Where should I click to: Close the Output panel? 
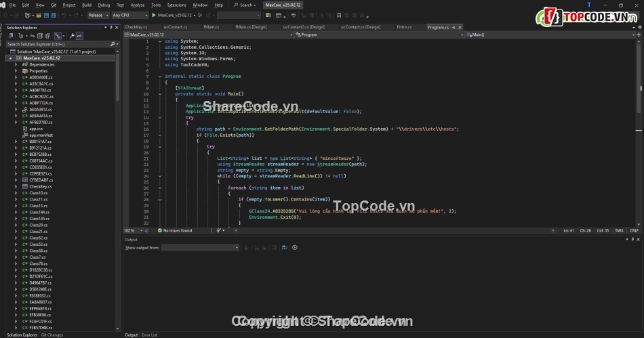tap(639, 239)
